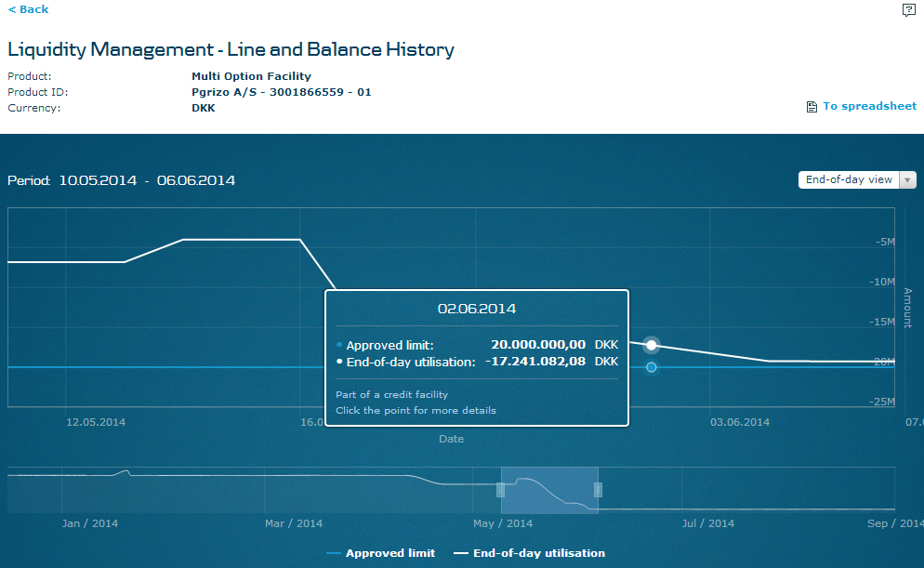Click the left handle of the range selector
The width and height of the screenshot is (924, 568).
[x=500, y=490]
